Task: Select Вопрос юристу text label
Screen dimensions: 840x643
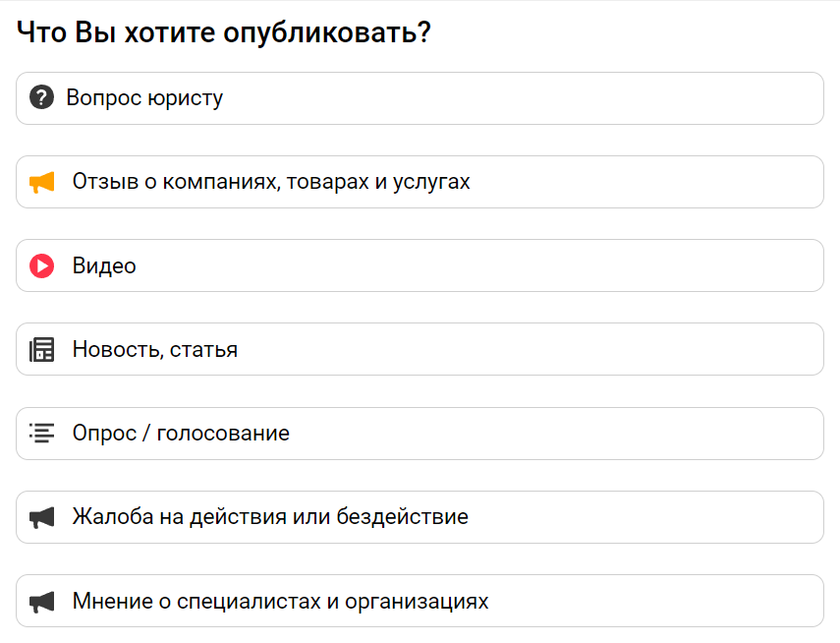Action: click(x=144, y=98)
